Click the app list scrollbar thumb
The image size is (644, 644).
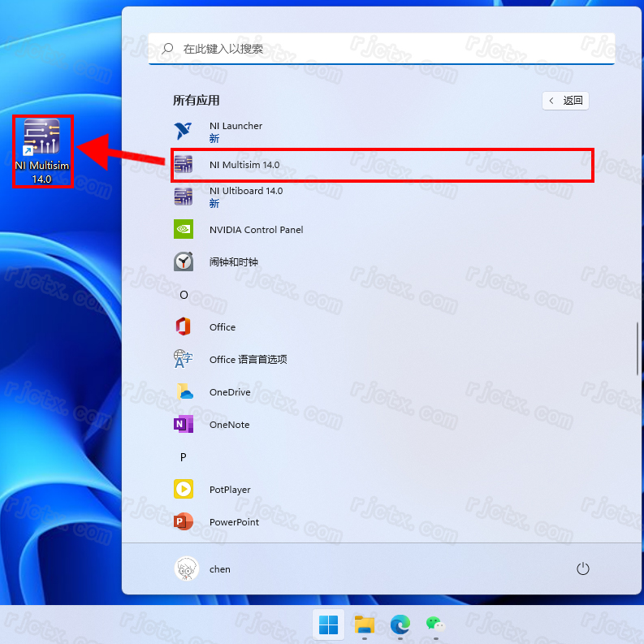pos(637,348)
